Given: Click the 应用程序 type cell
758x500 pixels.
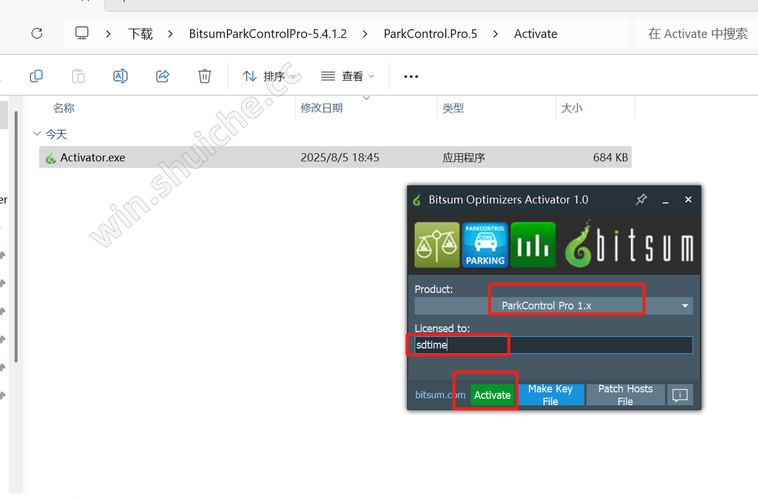Looking at the screenshot, I should pyautogui.click(x=464, y=158).
